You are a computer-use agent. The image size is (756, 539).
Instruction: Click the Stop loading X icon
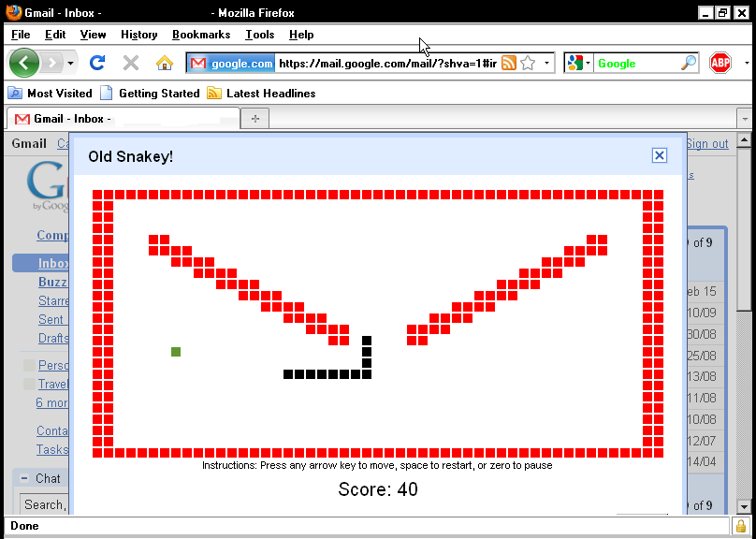click(x=131, y=63)
